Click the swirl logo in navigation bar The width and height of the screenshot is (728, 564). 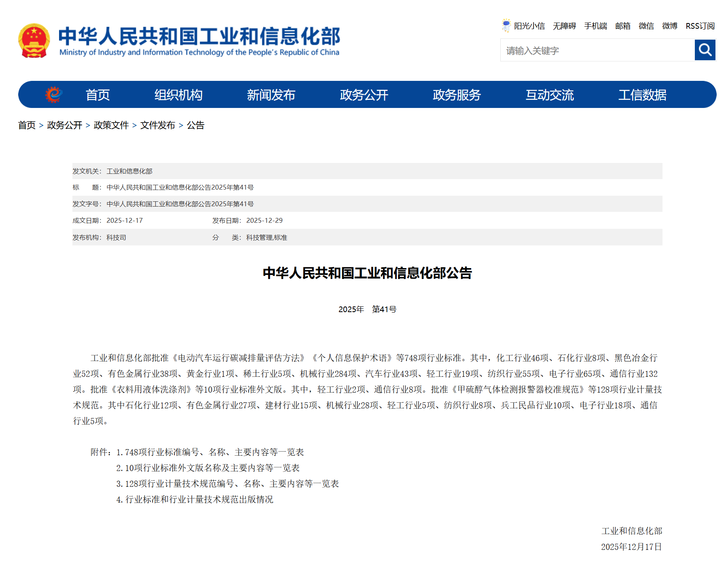pos(54,95)
